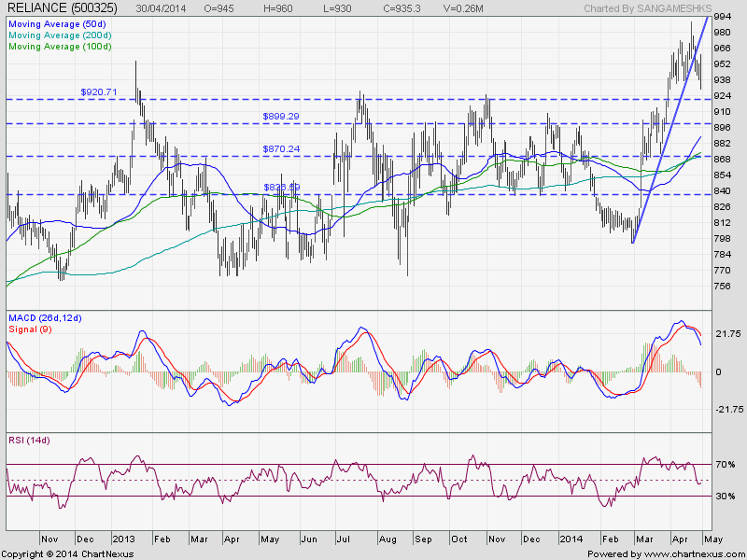Select the Moving Average (50d) legend
Screen dimensions: 747x560
[57, 24]
